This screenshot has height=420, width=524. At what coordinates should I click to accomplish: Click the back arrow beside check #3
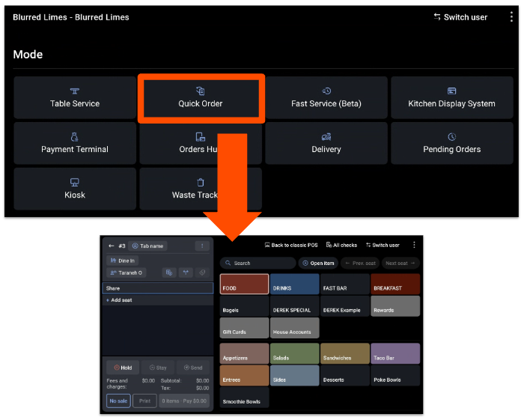coord(112,246)
